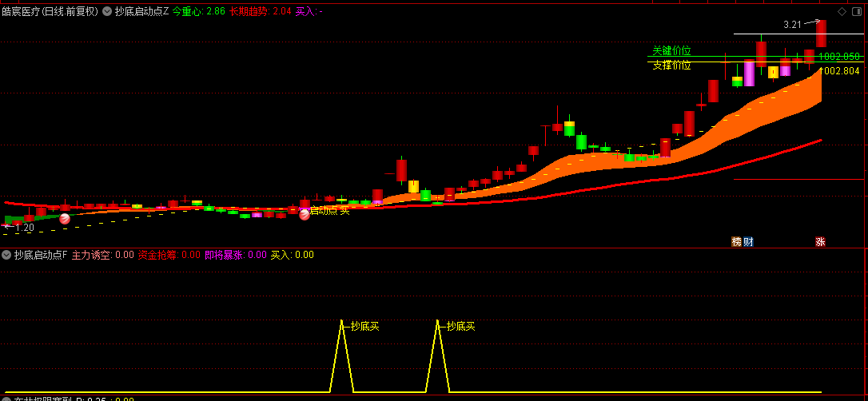
Task: Click the yellow 1002.804 price label
Action: click(839, 71)
